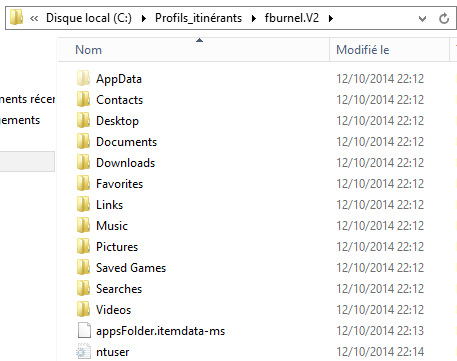Click the Music folder icon
The height and width of the screenshot is (361, 457).
point(83,226)
